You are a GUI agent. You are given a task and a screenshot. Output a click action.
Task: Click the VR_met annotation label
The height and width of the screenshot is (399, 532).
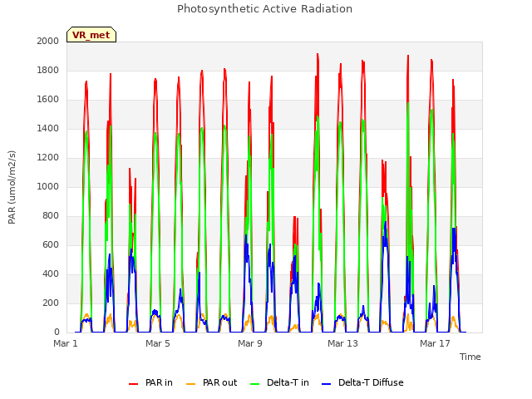click(91, 35)
